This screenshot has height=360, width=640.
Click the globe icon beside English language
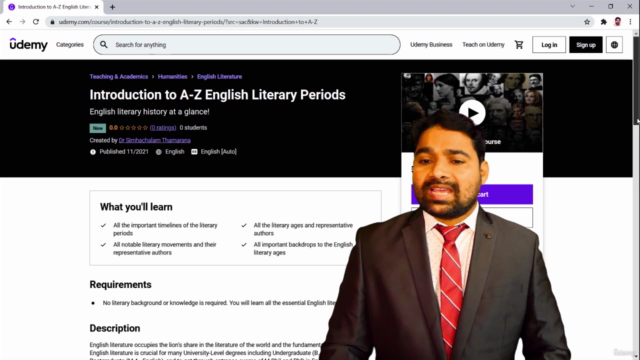coord(159,152)
